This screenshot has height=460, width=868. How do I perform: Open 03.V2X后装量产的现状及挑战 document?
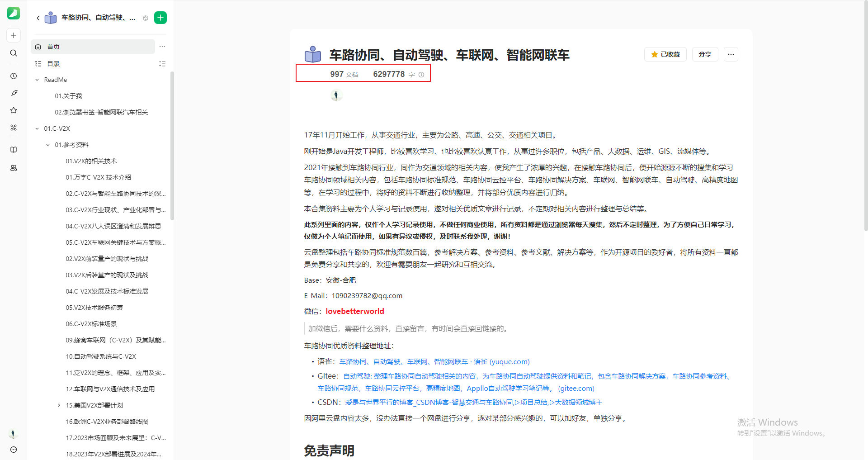[x=107, y=275]
